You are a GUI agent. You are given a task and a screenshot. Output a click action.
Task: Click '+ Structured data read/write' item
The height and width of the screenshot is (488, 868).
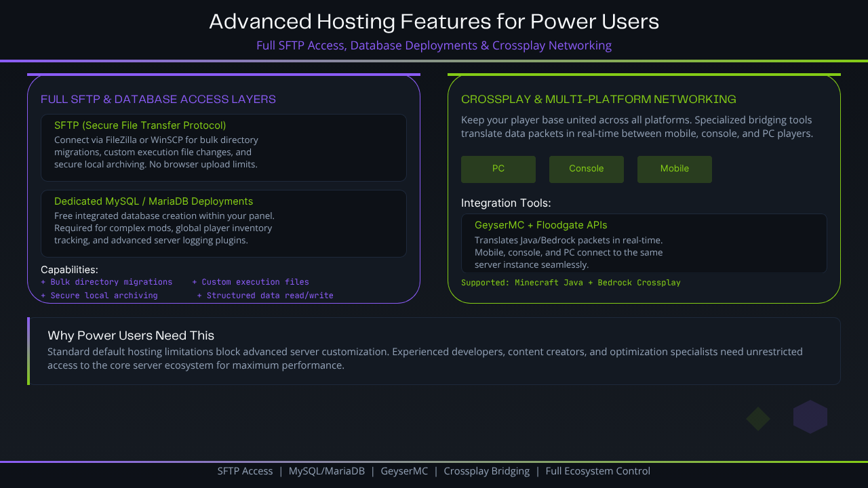click(x=265, y=296)
